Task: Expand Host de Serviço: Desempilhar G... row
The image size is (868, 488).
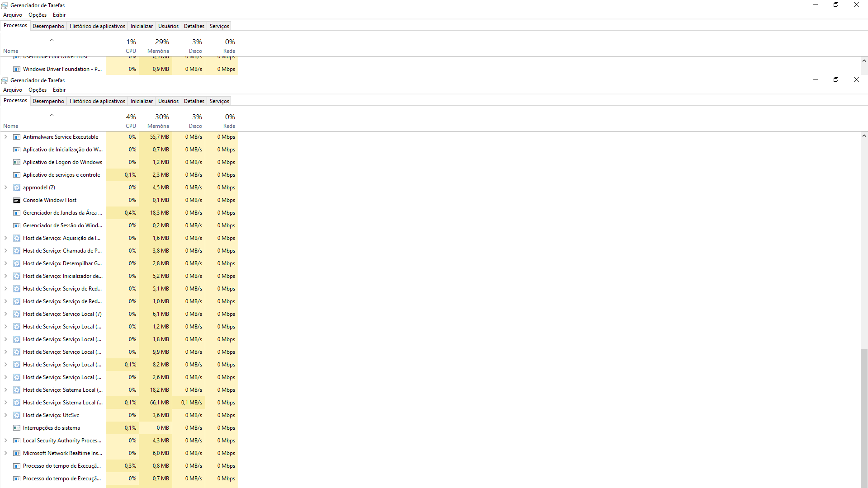Action: click(5, 263)
